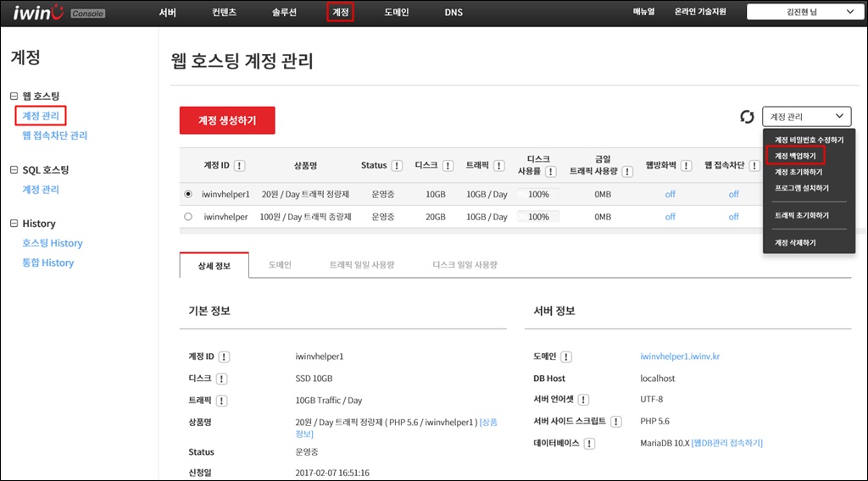Choose 계정 삭제하기 from dropdown menu
Image resolution: width=868 pixels, height=481 pixels.
795,242
